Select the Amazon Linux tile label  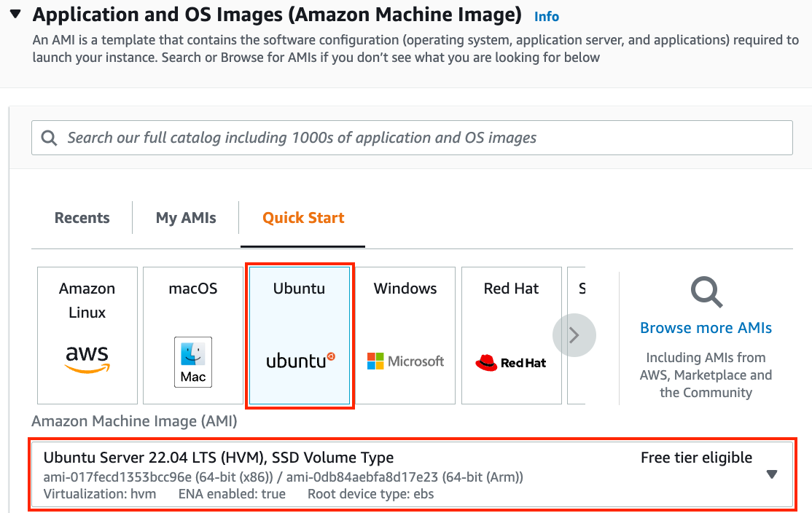point(87,300)
